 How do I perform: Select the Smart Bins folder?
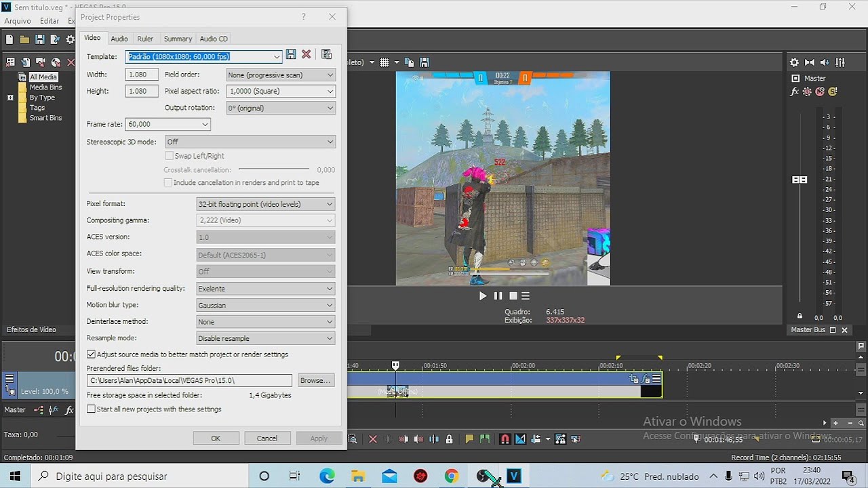(45, 118)
